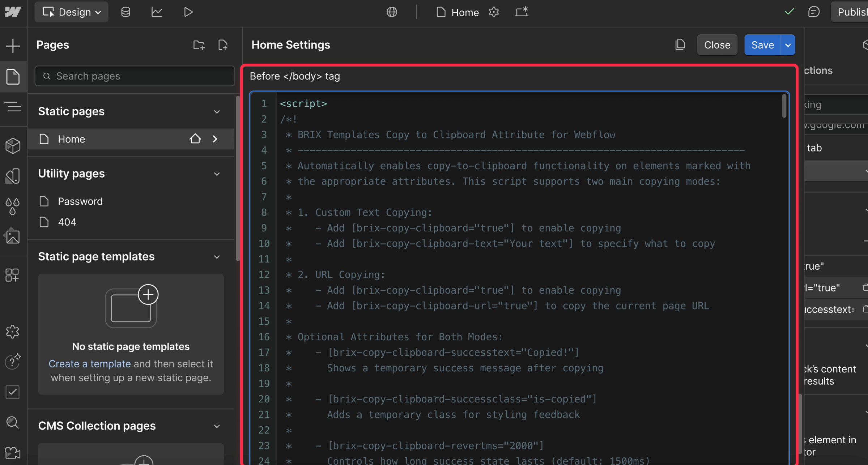
Task: Collapse Static page templates section
Action: pos(217,257)
